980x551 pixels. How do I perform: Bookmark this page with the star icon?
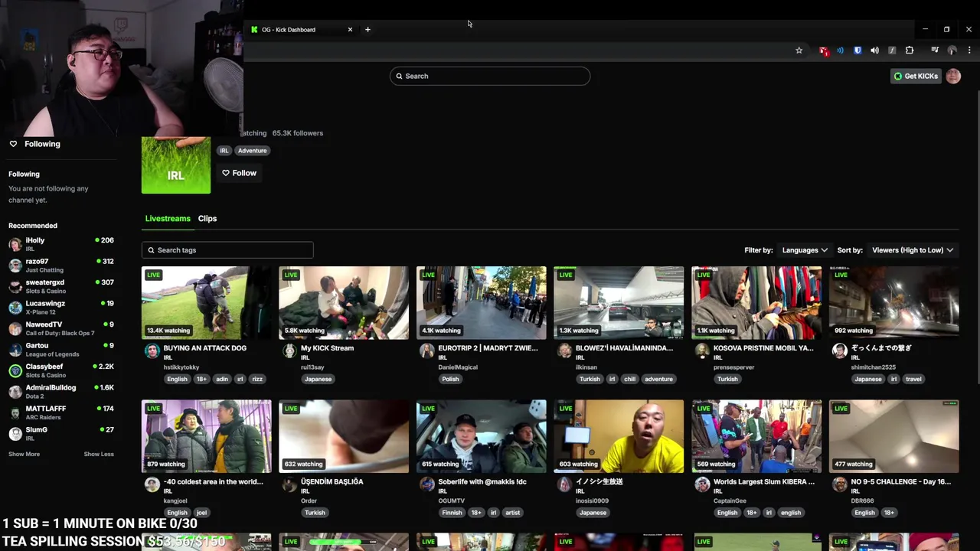point(799,51)
